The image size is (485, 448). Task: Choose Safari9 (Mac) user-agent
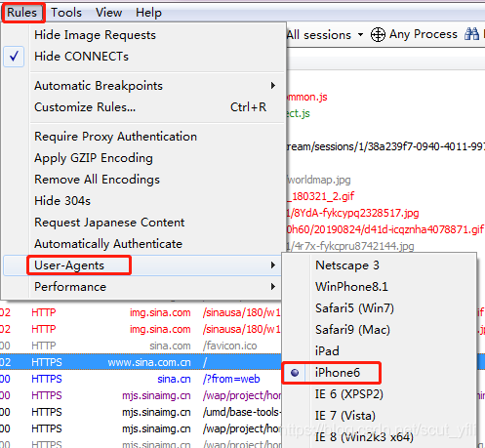352,330
